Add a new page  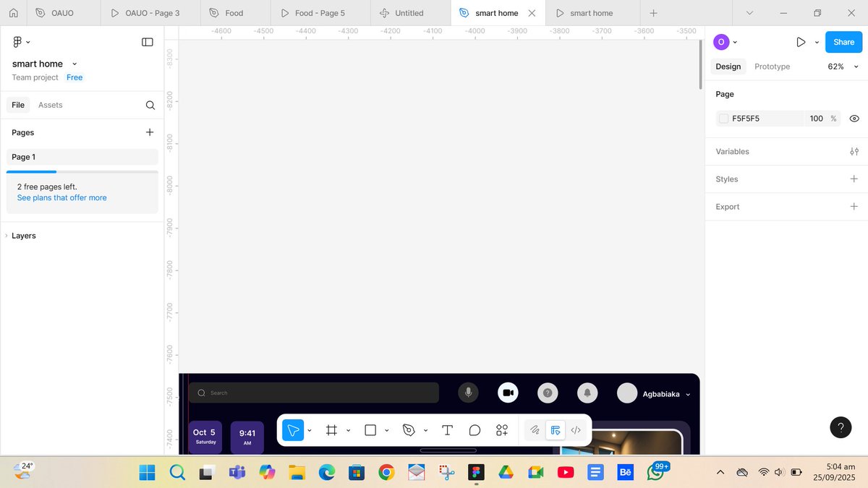(150, 132)
